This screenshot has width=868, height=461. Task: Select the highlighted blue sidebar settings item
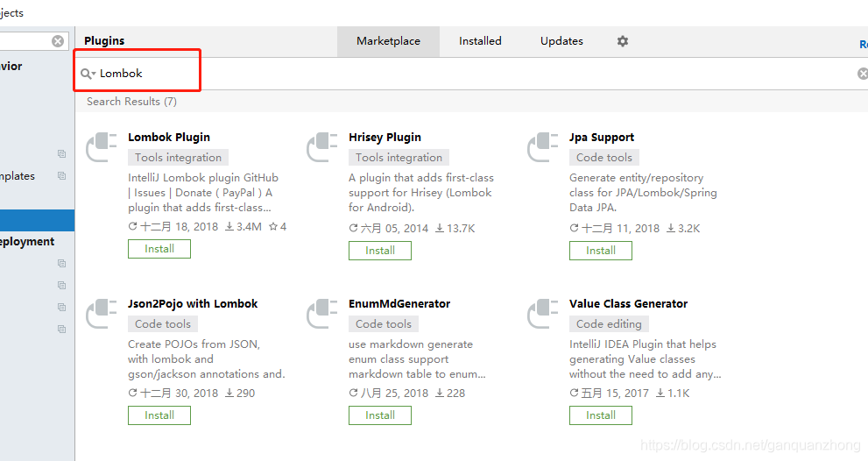tap(37, 220)
